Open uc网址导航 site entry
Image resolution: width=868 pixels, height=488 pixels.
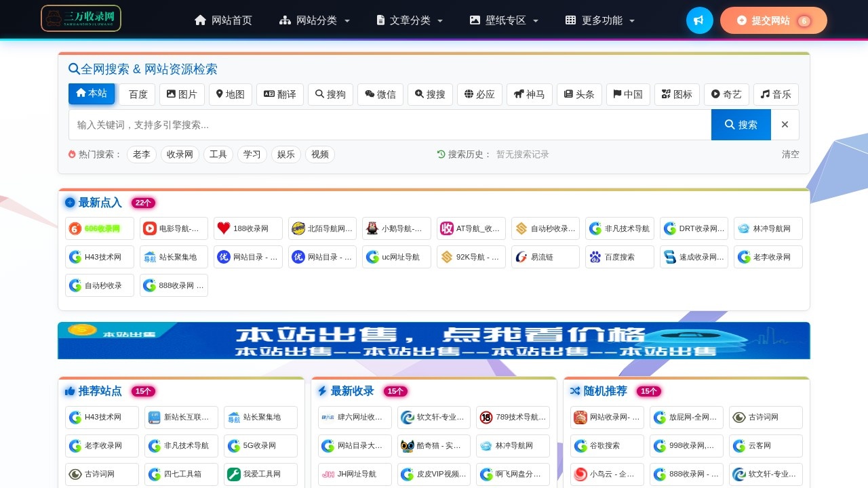point(397,257)
